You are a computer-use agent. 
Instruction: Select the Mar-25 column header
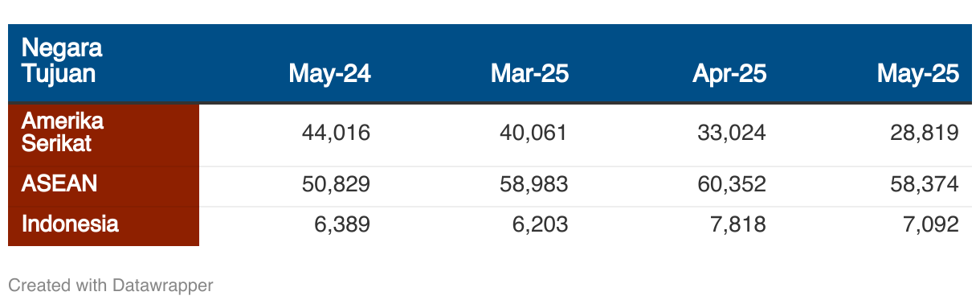tap(529, 74)
